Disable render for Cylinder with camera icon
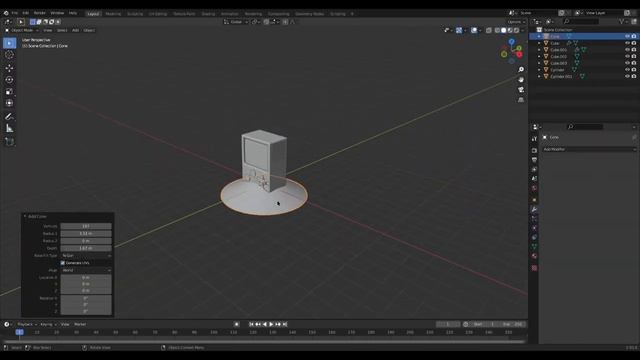Viewport: 640px width, 360px height. (x=634, y=70)
